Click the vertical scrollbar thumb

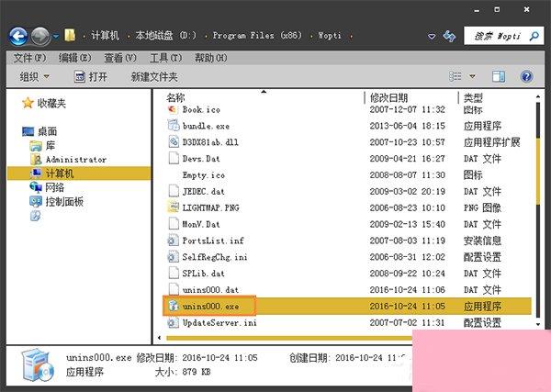pos(538,171)
